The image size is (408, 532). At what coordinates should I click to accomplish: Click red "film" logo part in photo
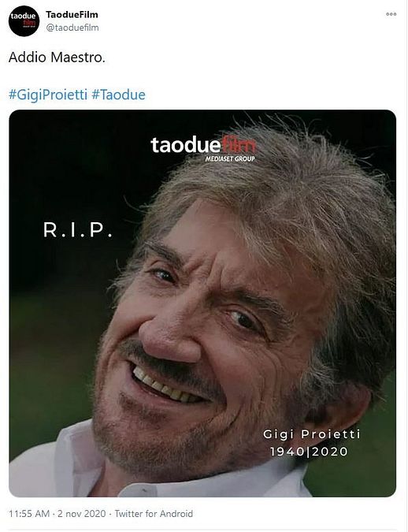pyautogui.click(x=238, y=145)
